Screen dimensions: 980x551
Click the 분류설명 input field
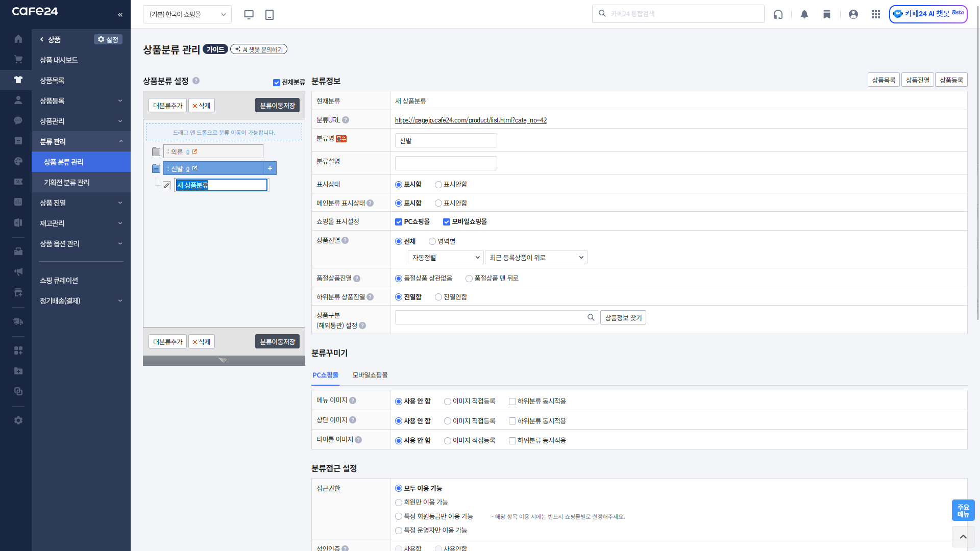coord(446,163)
